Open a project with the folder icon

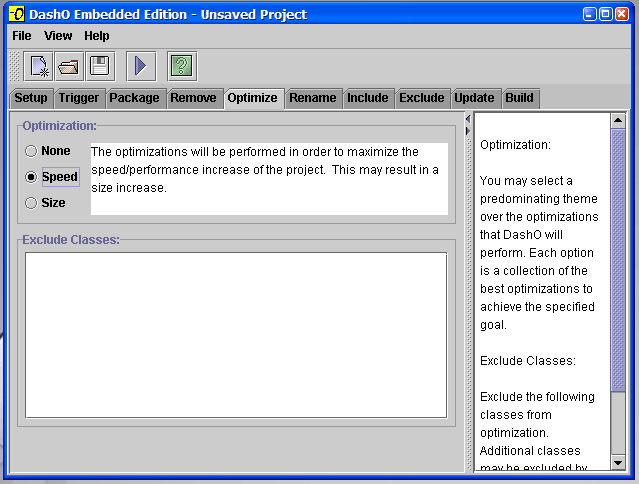point(69,66)
